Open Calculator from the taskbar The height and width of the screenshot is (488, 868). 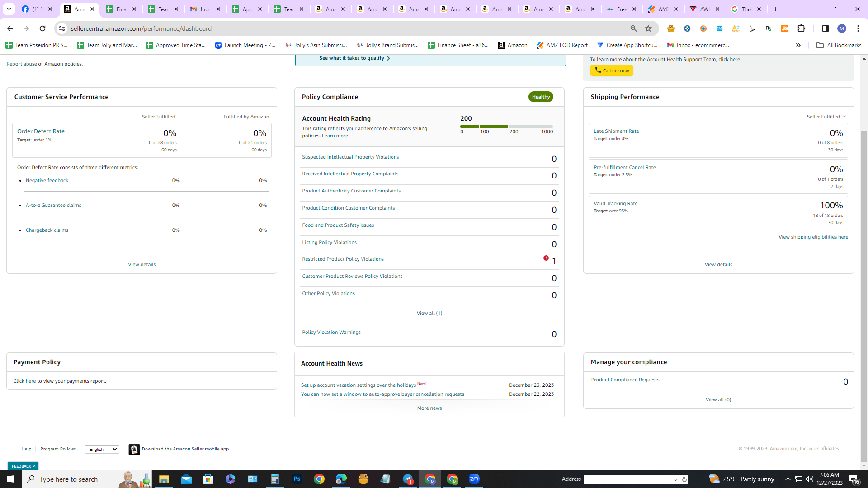[275, 479]
